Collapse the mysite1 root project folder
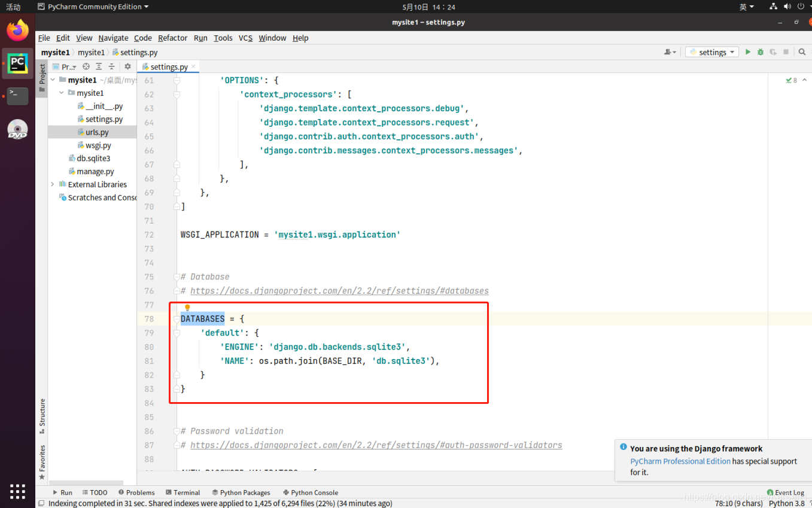The image size is (812, 508). click(x=53, y=80)
